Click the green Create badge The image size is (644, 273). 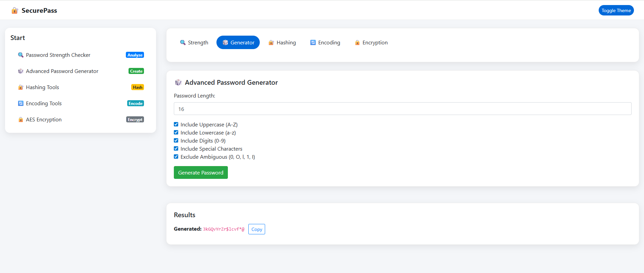point(136,71)
